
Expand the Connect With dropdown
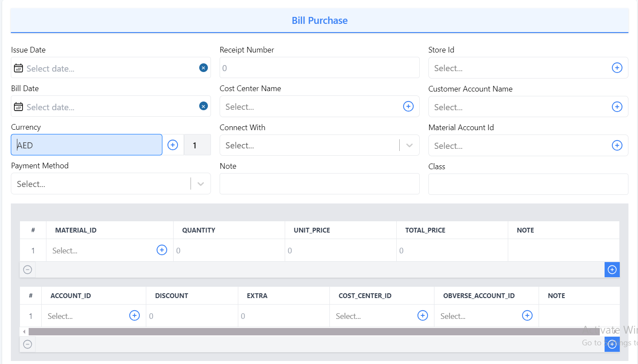tap(409, 145)
